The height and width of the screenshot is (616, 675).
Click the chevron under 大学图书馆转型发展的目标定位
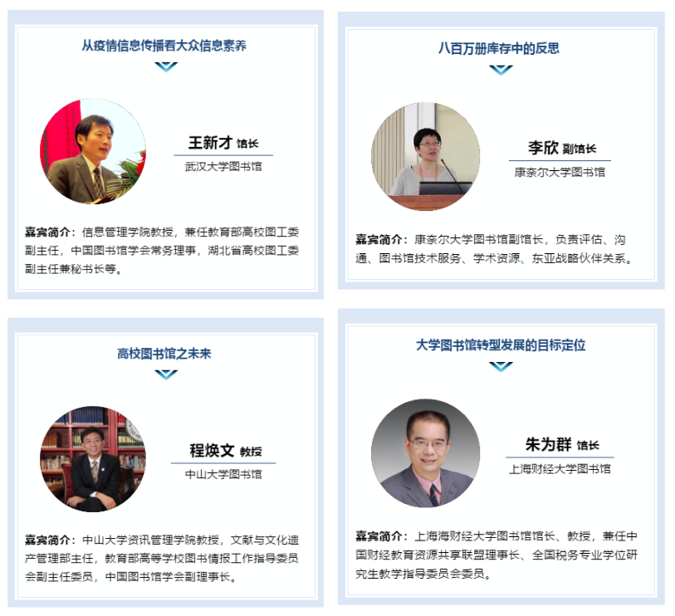[501, 367]
